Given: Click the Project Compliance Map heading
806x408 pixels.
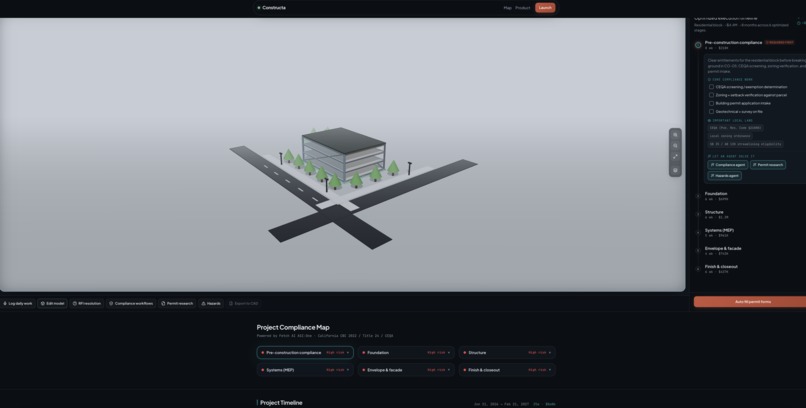Looking at the screenshot, I should [293, 327].
